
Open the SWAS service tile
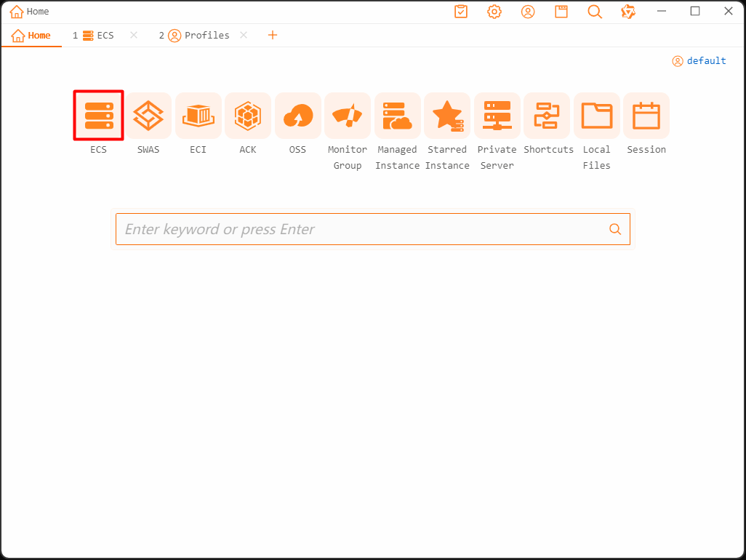(148, 116)
